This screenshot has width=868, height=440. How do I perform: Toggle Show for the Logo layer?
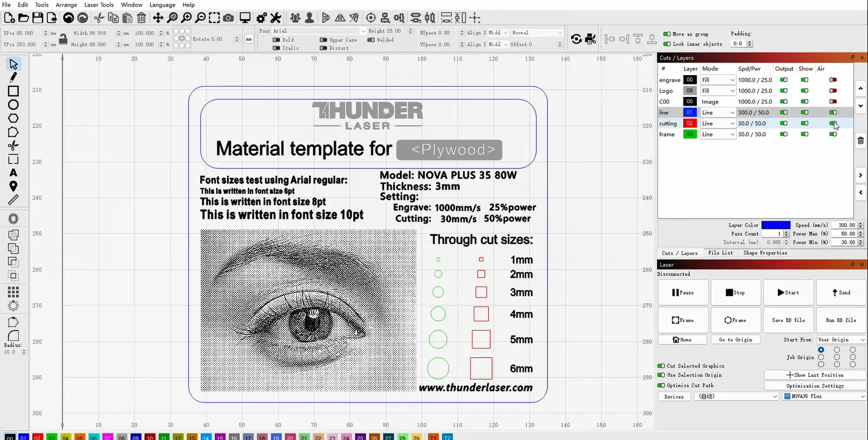click(804, 91)
